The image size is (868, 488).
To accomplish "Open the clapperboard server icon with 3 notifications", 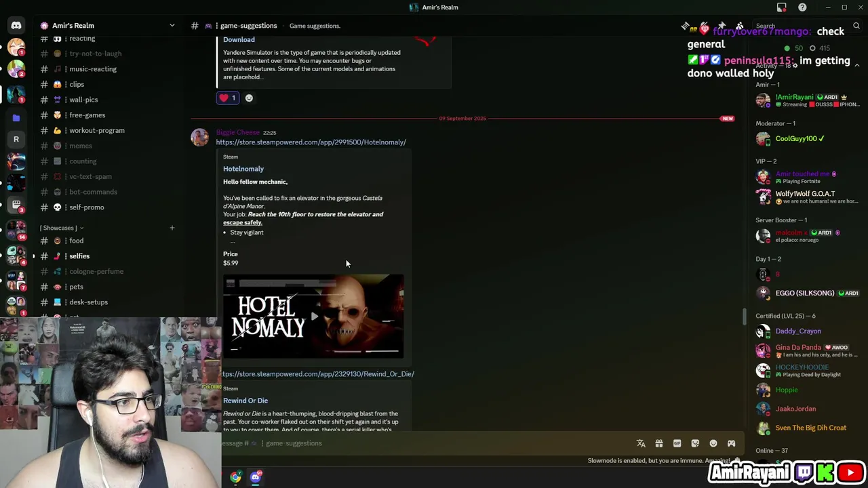I will [x=16, y=204].
